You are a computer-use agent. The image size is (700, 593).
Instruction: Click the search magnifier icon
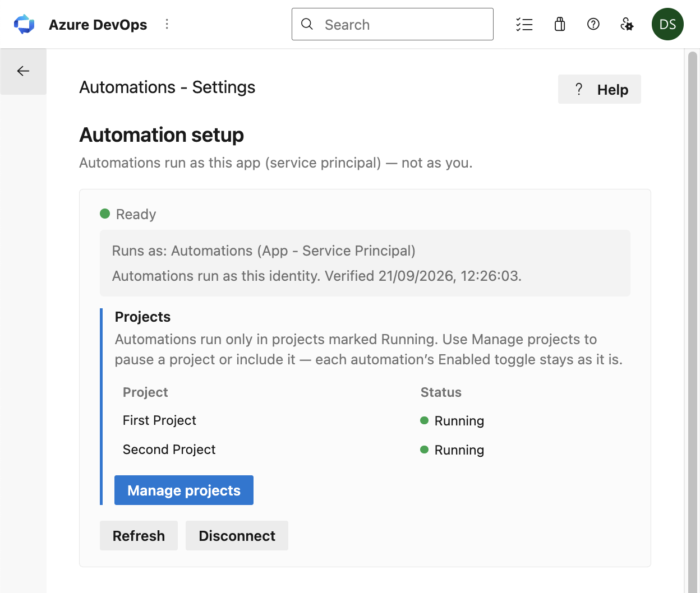tap(307, 24)
